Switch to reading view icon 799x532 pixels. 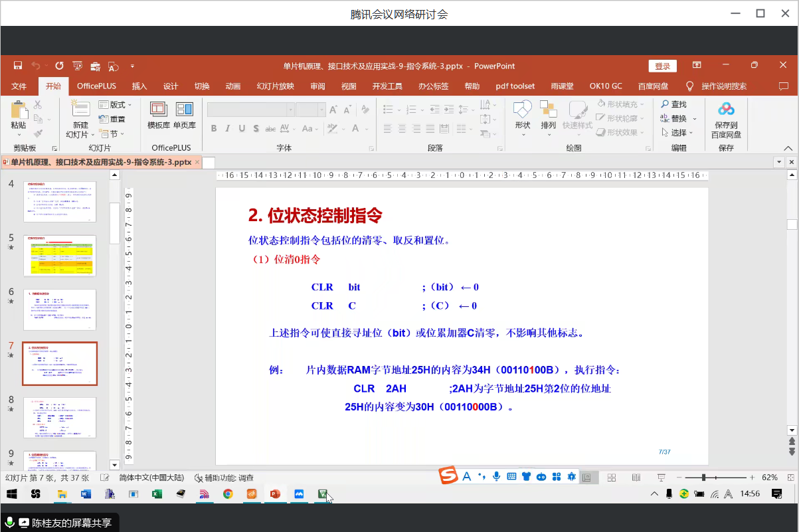pos(636,478)
